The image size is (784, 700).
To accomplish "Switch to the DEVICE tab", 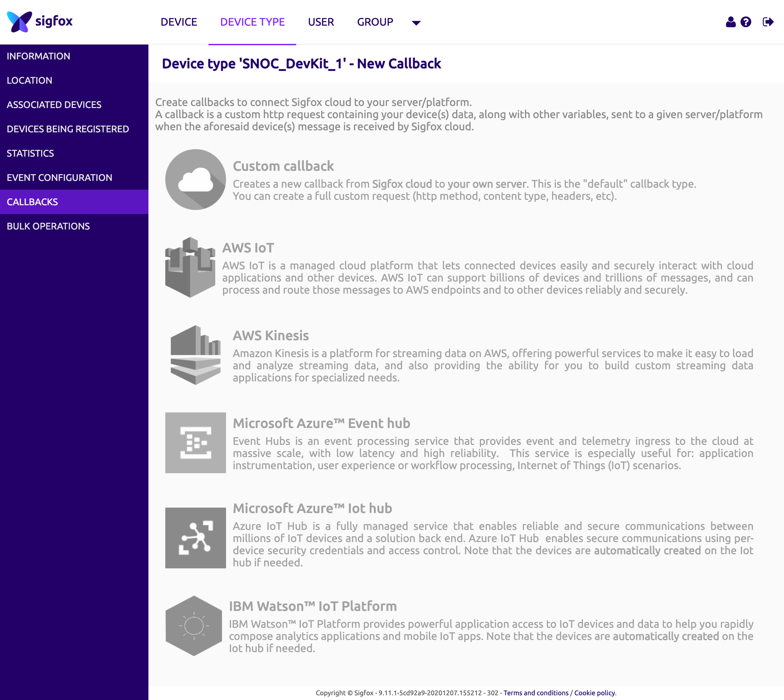I will click(178, 22).
